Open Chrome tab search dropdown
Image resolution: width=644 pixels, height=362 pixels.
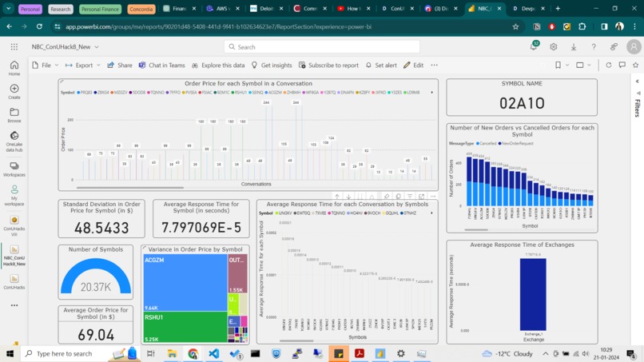[8, 9]
